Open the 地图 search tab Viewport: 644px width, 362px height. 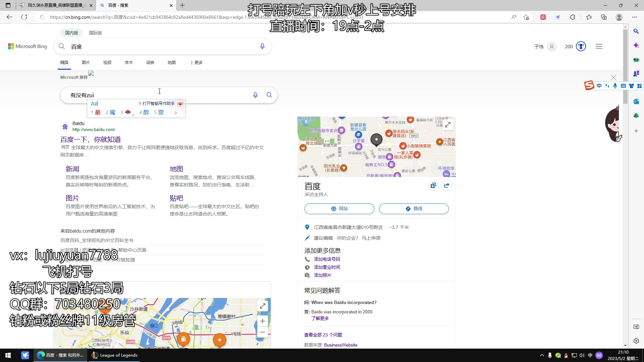[x=172, y=63]
